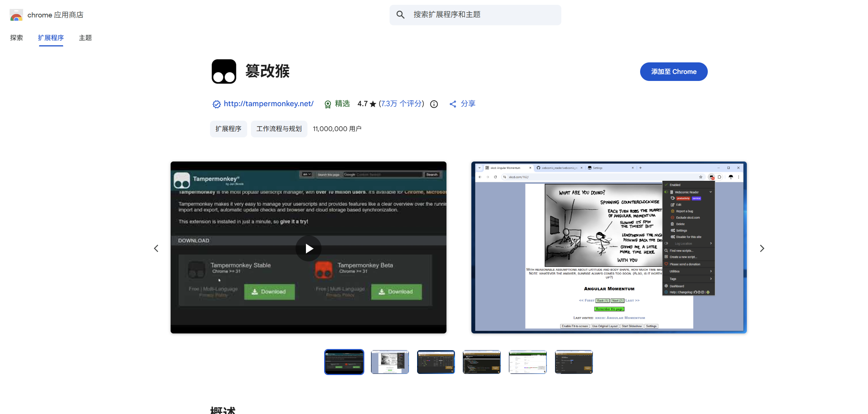The width and height of the screenshot is (868, 414).
Task: Play the Tampermonkey preview video
Action: pyautogui.click(x=309, y=248)
